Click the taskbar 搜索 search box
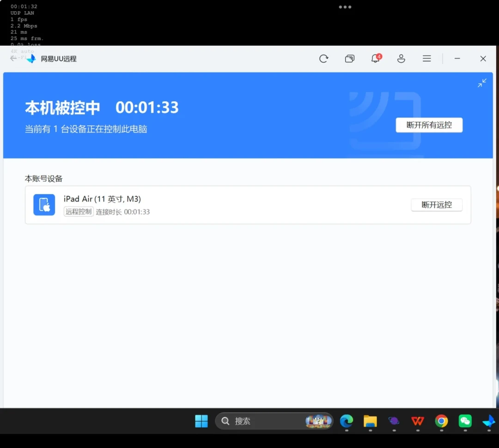 pyautogui.click(x=274, y=421)
